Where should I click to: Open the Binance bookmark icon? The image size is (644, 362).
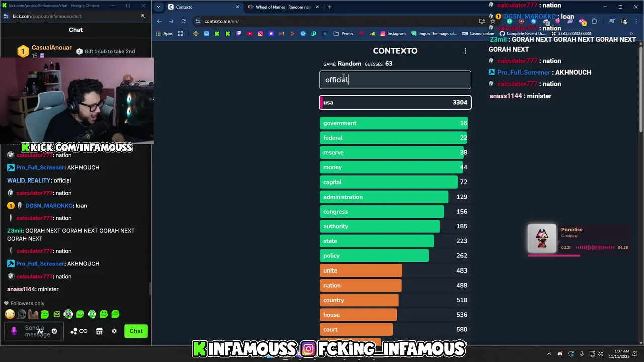[196, 34]
